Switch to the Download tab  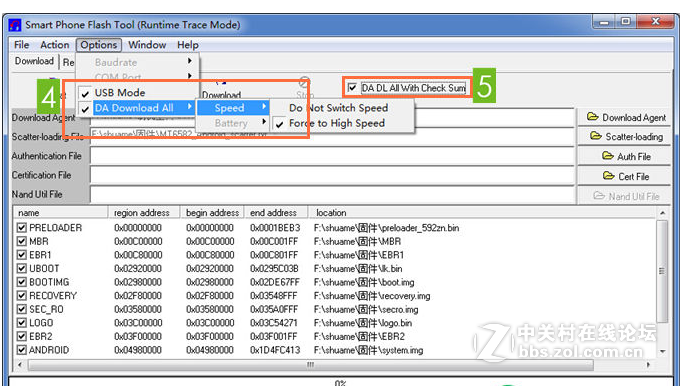[34, 61]
